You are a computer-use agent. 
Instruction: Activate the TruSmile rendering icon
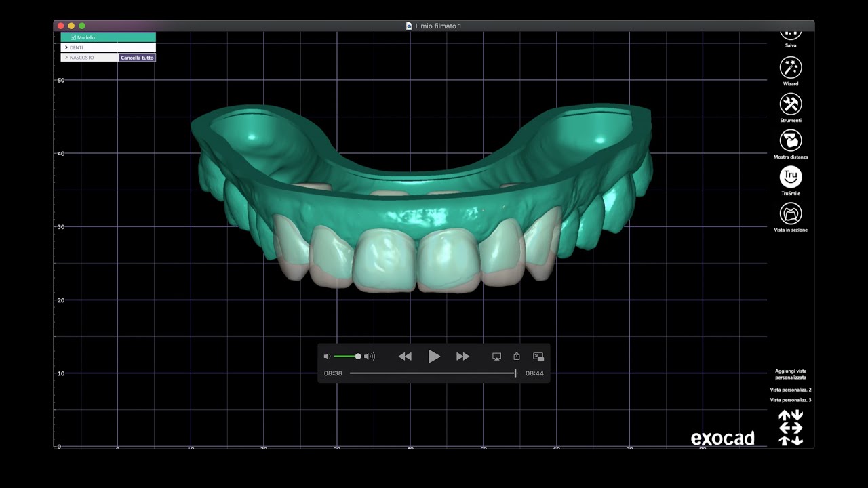point(791,177)
